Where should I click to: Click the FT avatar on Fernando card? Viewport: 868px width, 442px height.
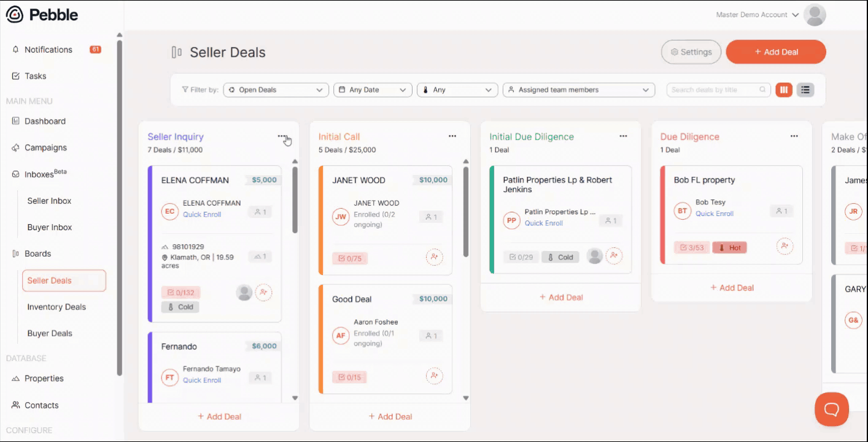pyautogui.click(x=169, y=377)
